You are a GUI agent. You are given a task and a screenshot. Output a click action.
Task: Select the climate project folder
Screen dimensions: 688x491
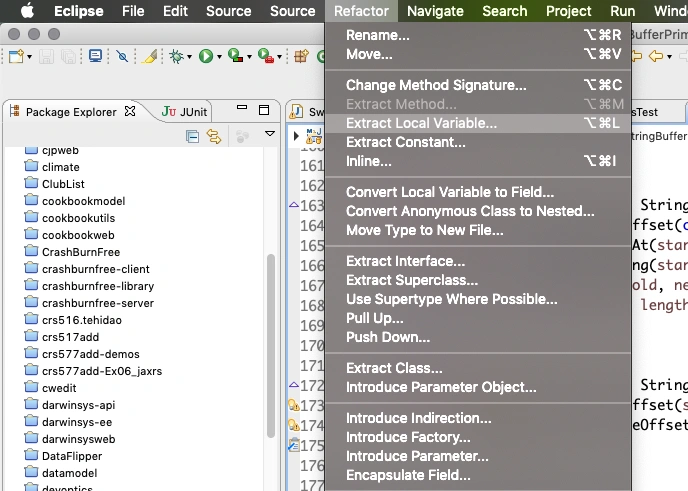coord(61,167)
